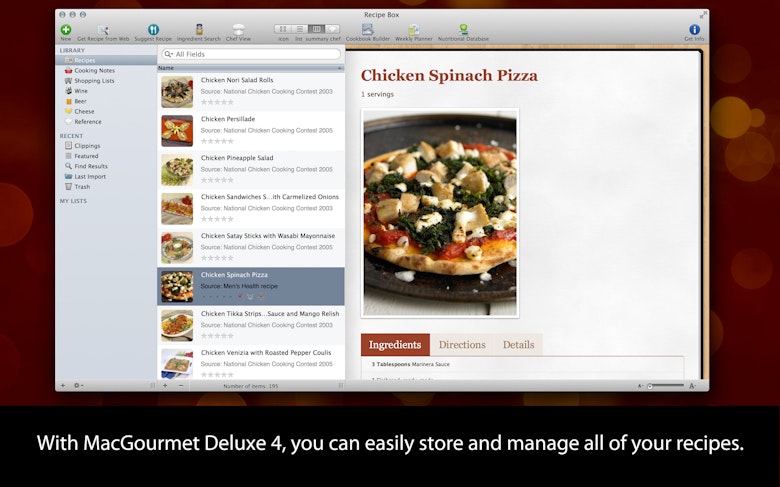Switch to the Directions tab
The width and height of the screenshot is (780, 487).
click(x=462, y=345)
